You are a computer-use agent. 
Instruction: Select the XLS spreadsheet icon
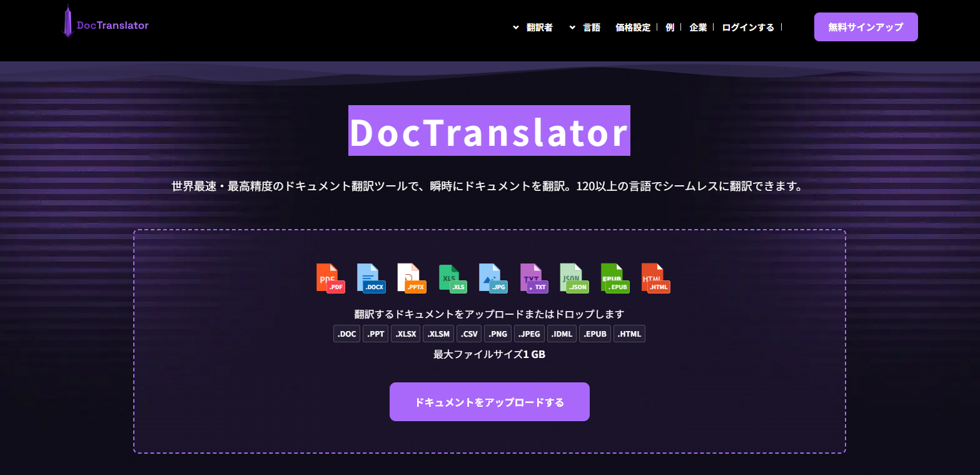[x=452, y=278]
